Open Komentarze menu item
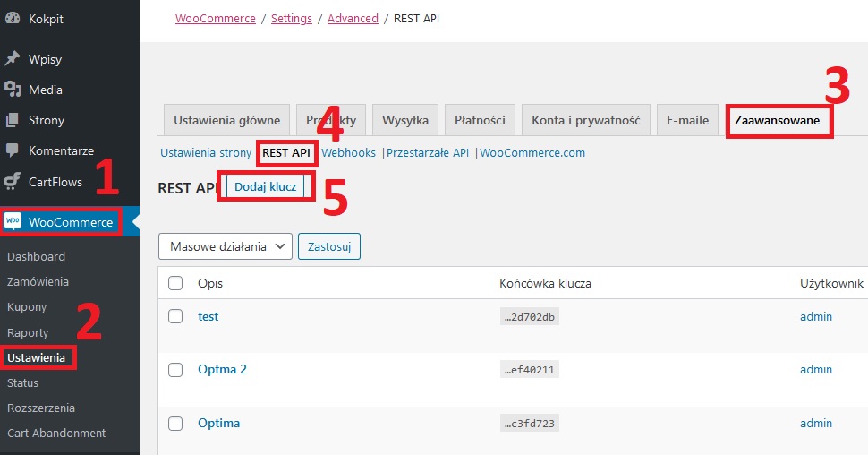868x455 pixels. tap(61, 150)
